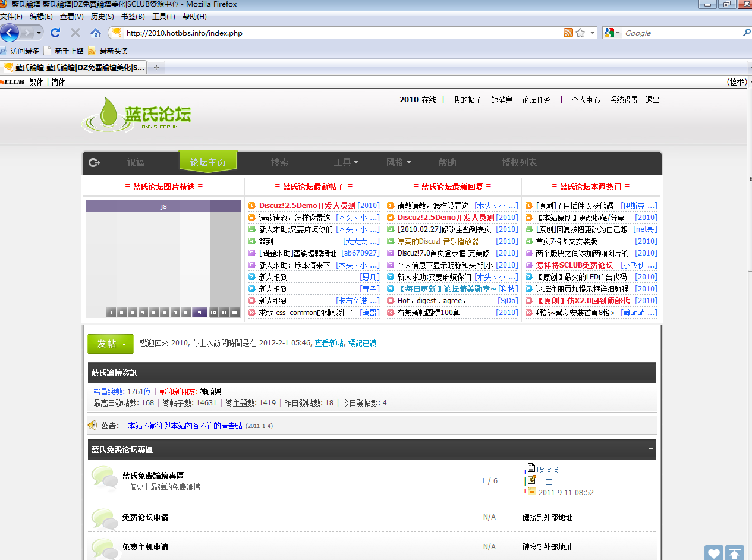Reload the current page
The height and width of the screenshot is (560, 752).
[x=55, y=33]
